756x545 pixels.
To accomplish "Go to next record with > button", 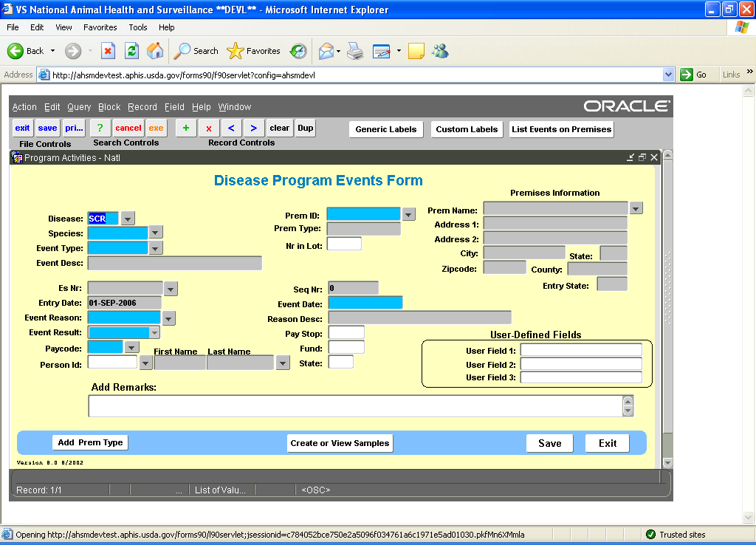I will [x=254, y=128].
